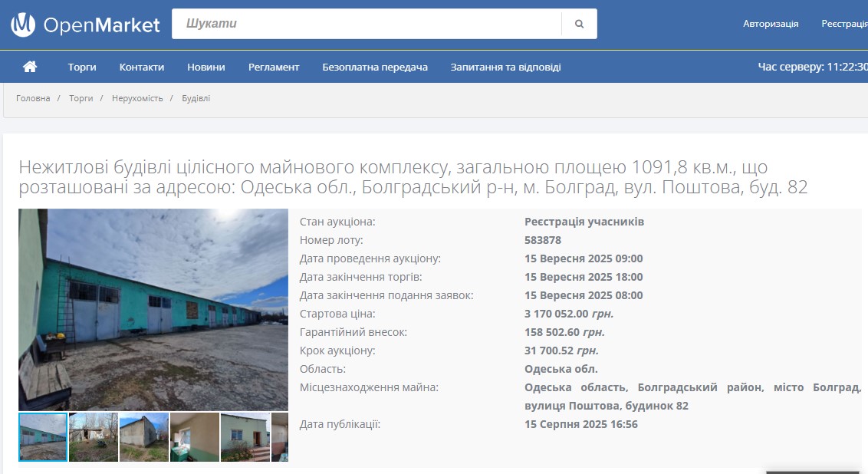Viewport: 868px width, 474px height.
Task: Select Новини in the navigation bar
Action: pos(206,67)
